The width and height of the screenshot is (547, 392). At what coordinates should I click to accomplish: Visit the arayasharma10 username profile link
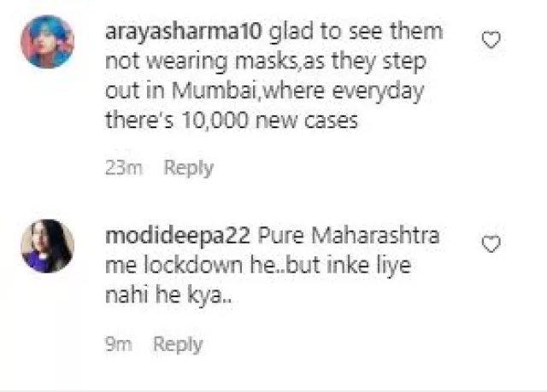183,32
